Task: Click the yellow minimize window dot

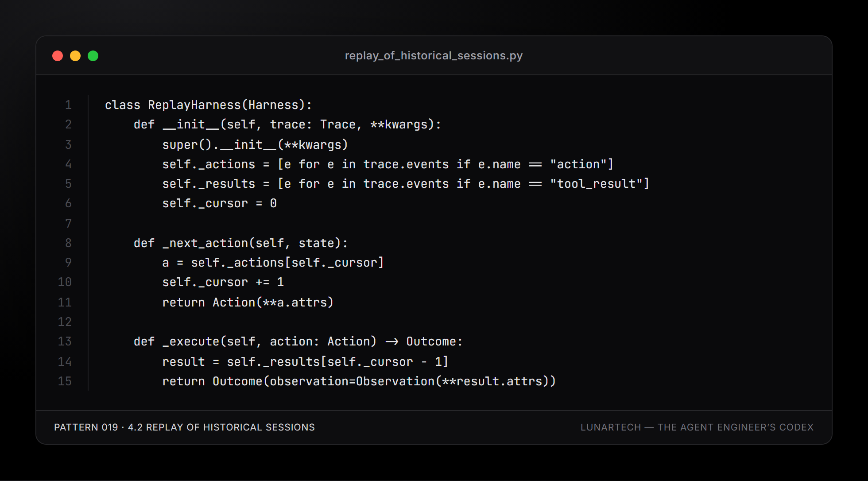Action: (75, 56)
